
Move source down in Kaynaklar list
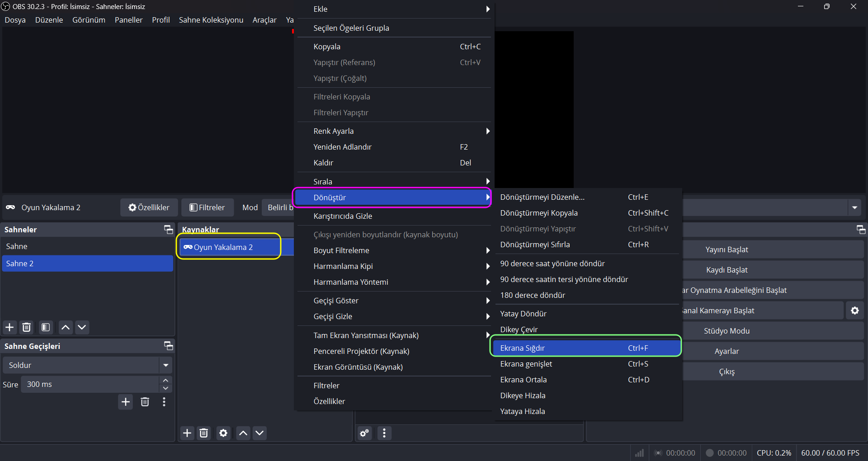point(259,433)
